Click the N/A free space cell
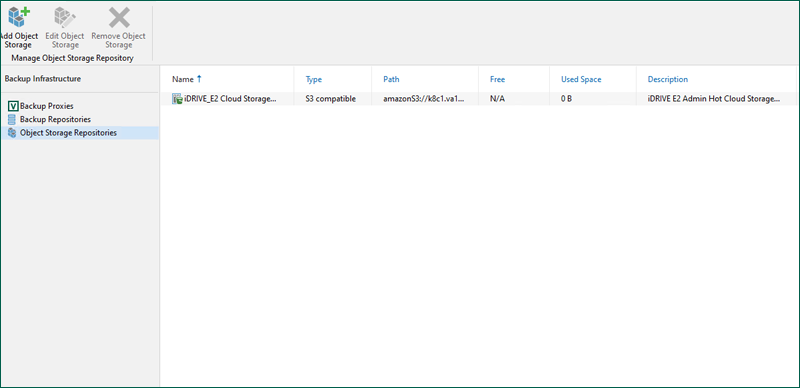 [x=497, y=99]
